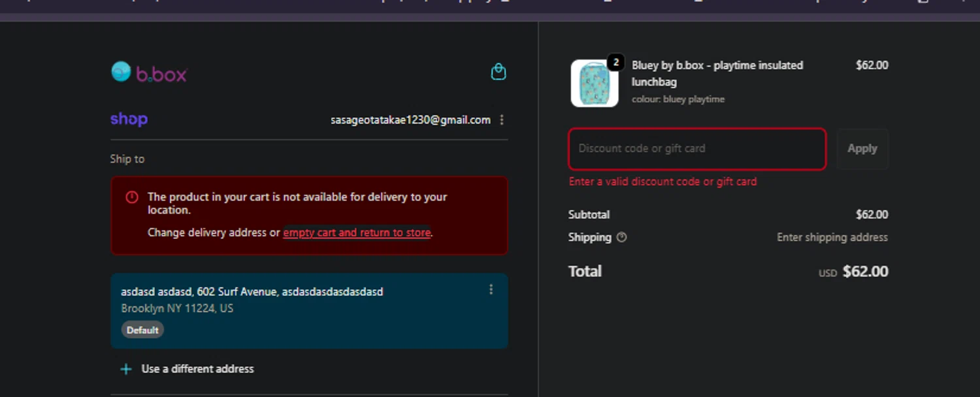Screen dimensions: 980x397
Task: Click the invalid discount code error message
Action: (x=662, y=182)
